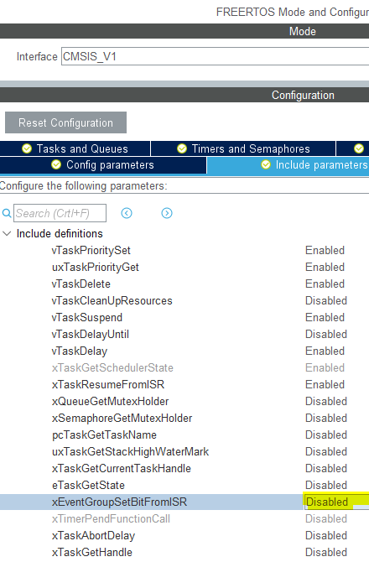Click Disabled value of xTaskAbortDelay

click(326, 535)
